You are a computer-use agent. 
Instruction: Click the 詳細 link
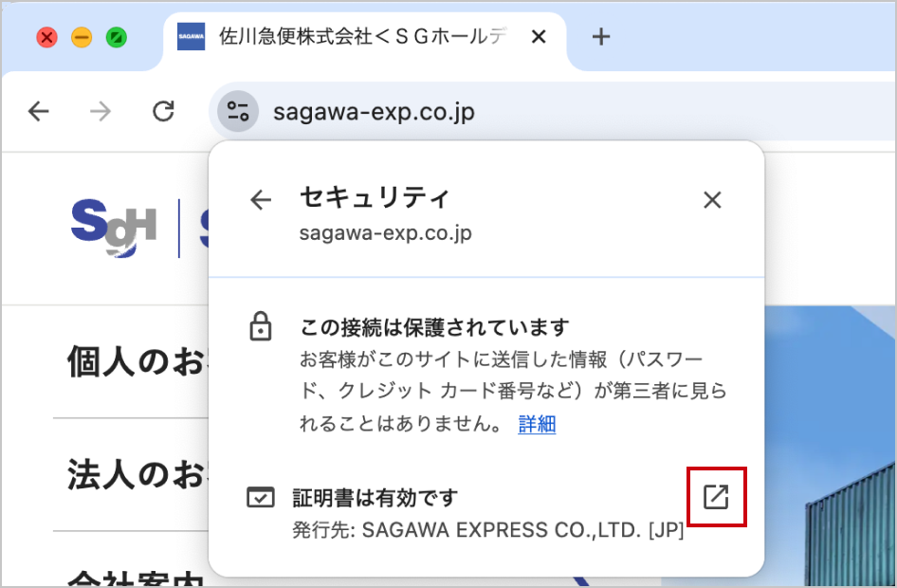pyautogui.click(x=537, y=424)
